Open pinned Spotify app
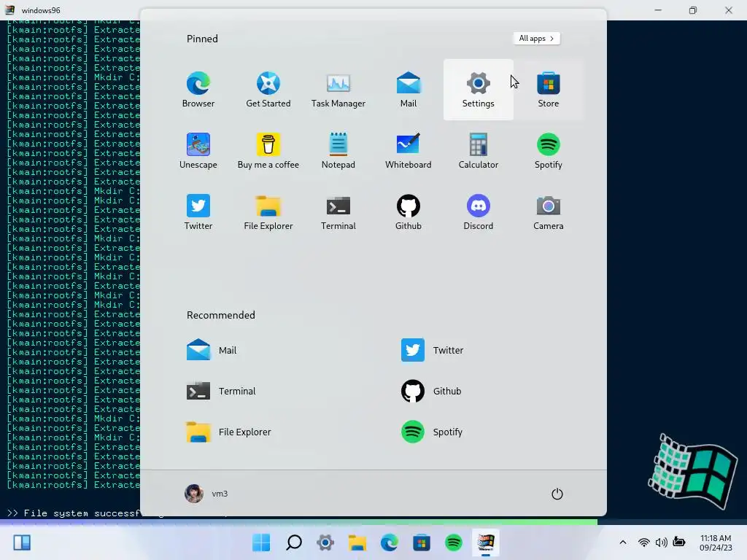Screen dimensions: 747x560 (549, 151)
